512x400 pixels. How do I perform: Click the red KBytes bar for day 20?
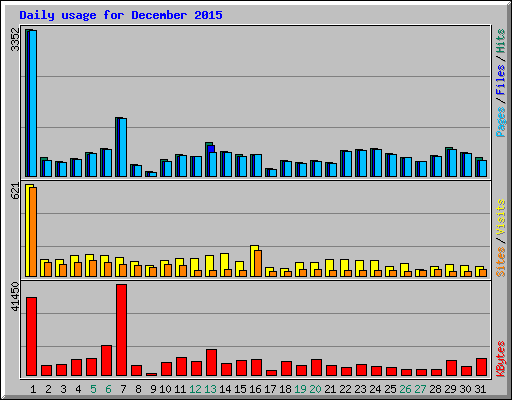(316, 367)
